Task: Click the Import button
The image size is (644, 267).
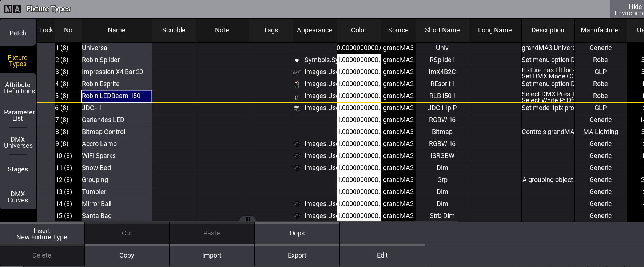Action: pos(212,255)
